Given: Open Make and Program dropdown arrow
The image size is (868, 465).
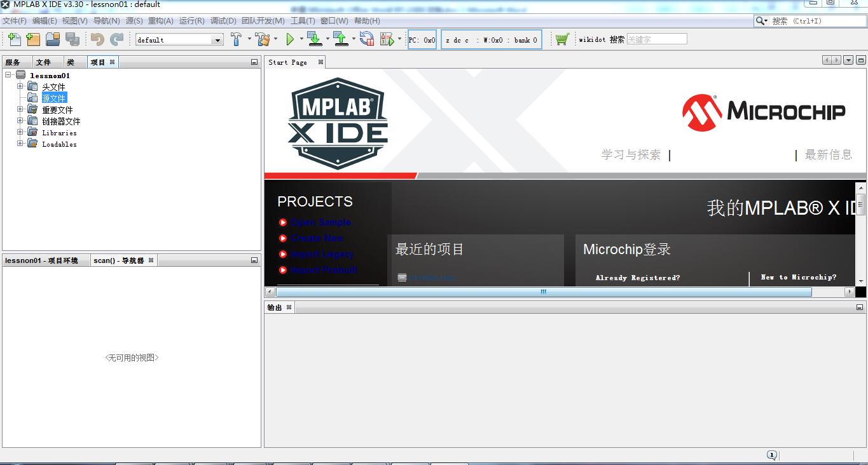Looking at the screenshot, I should click(327, 39).
